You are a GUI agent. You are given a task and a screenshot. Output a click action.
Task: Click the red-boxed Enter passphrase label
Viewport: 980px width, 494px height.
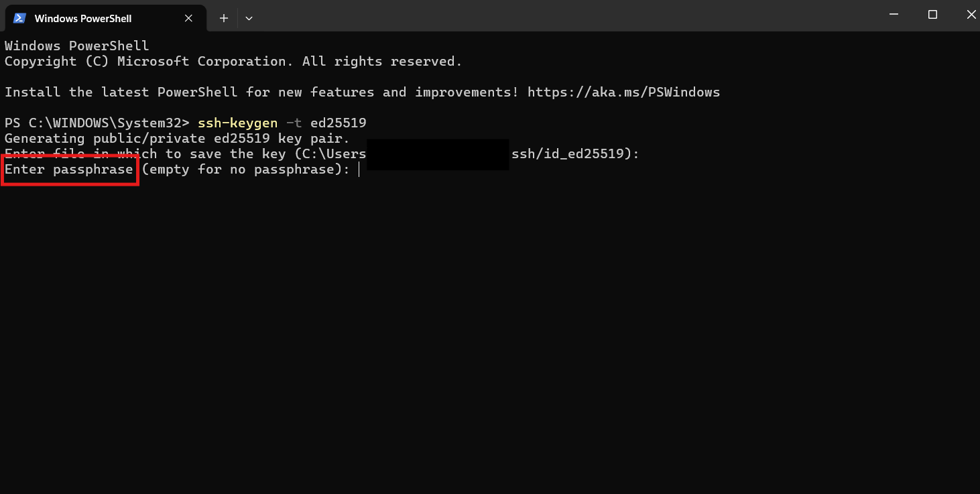(69, 170)
